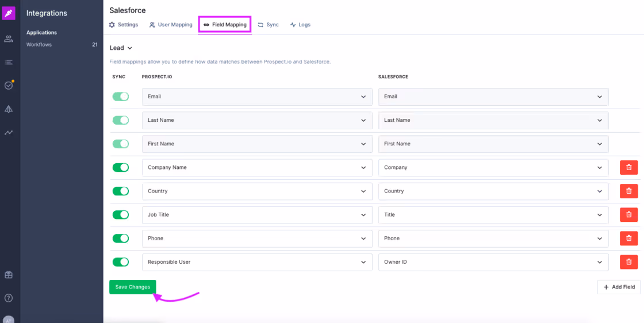Disable sync for Job Title row
The image size is (644, 323).
point(121,214)
